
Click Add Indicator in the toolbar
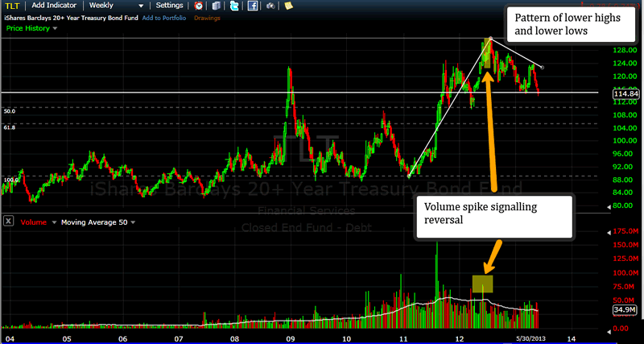[x=56, y=5]
